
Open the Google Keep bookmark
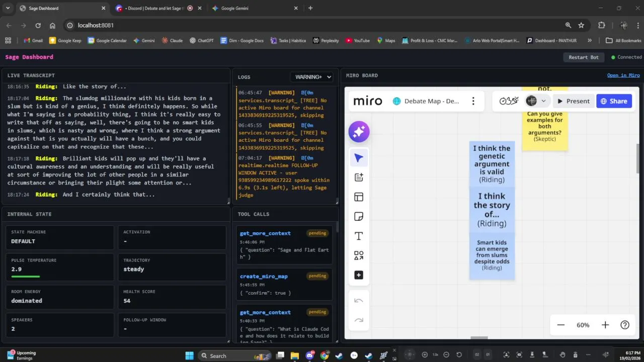tap(65, 40)
